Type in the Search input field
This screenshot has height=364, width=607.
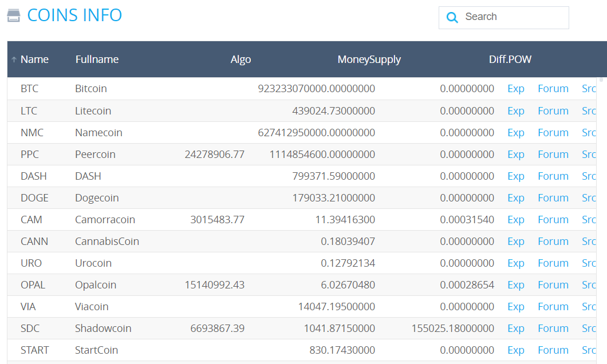tap(513, 17)
